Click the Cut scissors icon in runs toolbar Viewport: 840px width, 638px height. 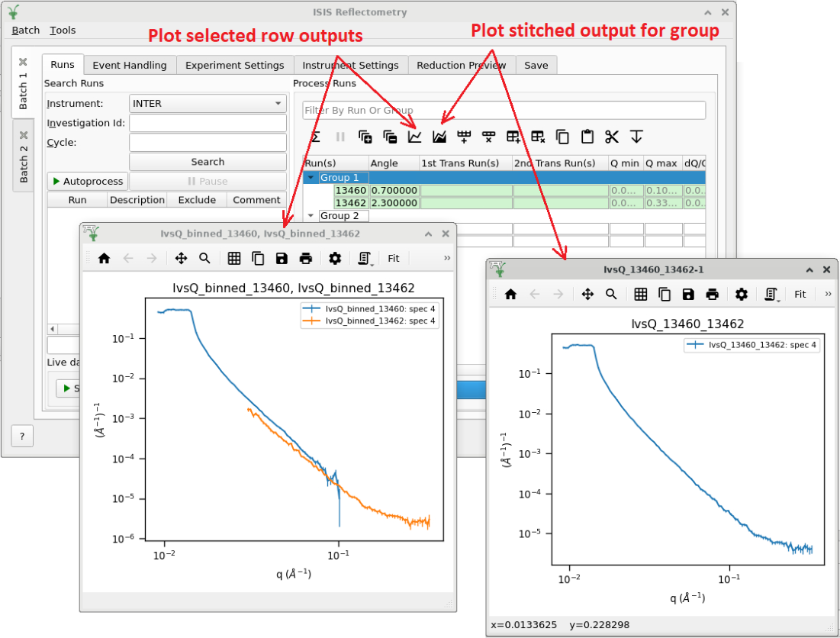(x=611, y=137)
